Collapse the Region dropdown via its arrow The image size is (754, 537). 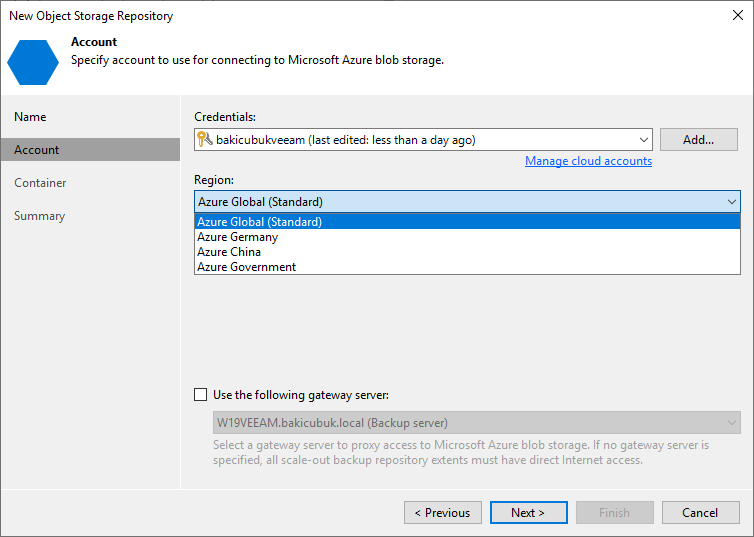click(731, 202)
